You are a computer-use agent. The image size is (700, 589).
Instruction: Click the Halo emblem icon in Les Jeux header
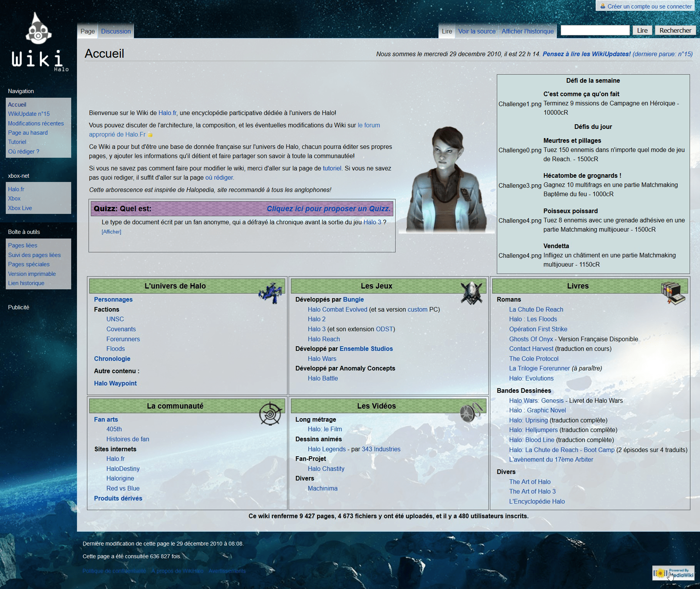click(x=471, y=292)
